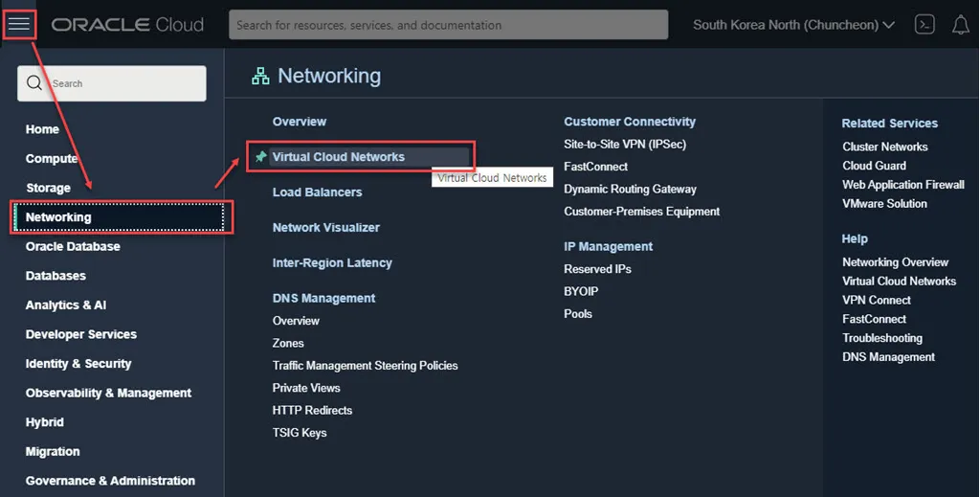
Task: Focus the top resource search bar
Action: coord(448,25)
